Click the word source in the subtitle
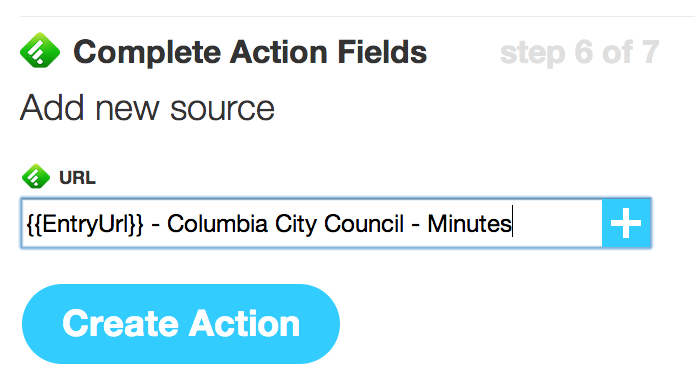Image resolution: width=695 pixels, height=387 pixels. click(223, 109)
